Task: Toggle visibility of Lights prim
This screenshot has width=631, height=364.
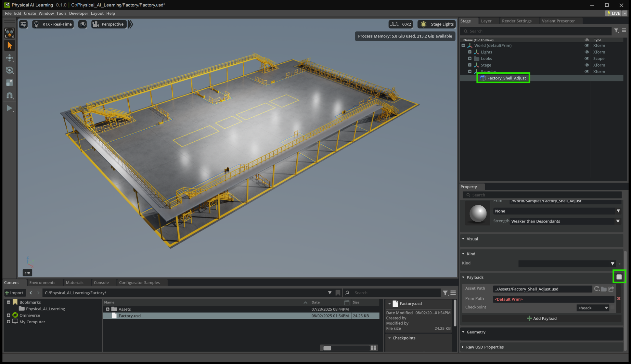Action: 587,52
